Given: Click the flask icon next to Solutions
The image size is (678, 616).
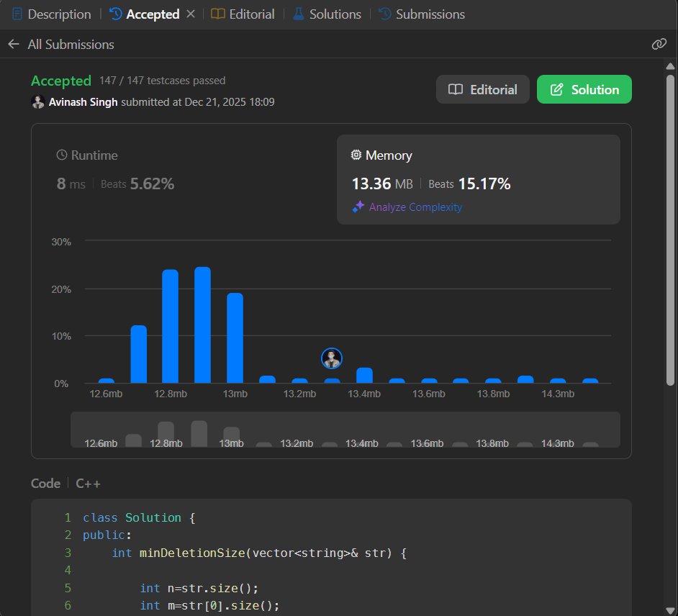Looking at the screenshot, I should (298, 14).
